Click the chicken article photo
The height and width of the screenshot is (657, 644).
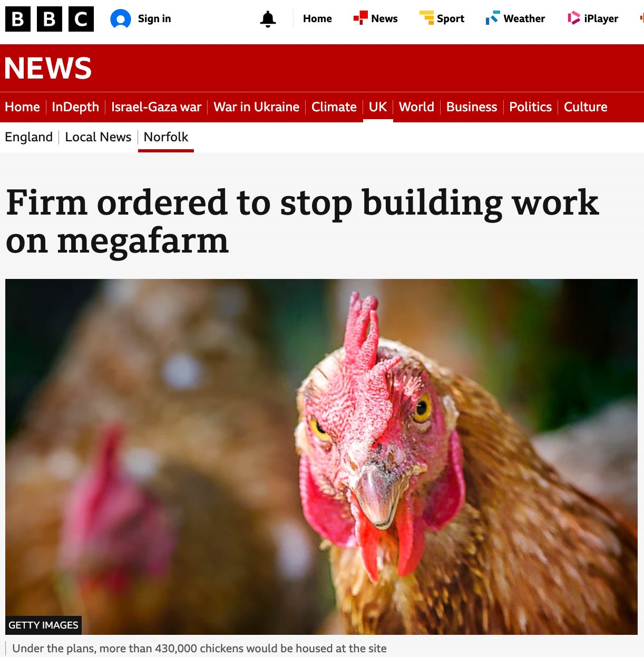[321, 457]
